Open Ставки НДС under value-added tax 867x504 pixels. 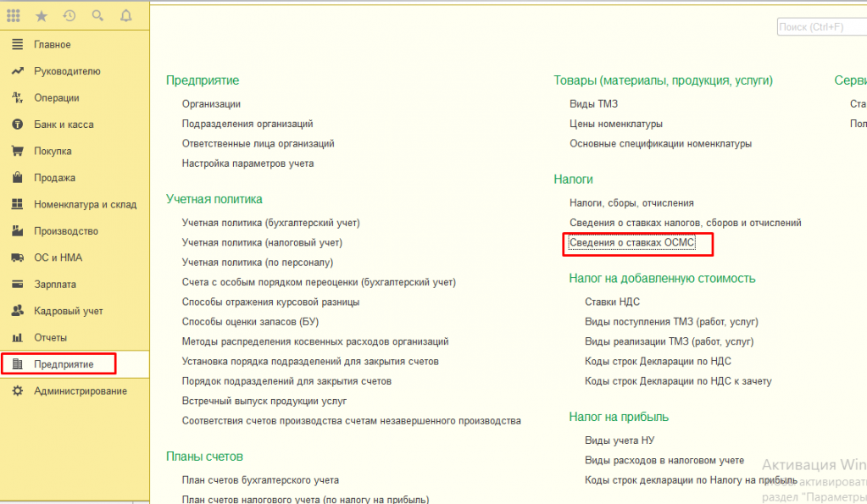[612, 302]
